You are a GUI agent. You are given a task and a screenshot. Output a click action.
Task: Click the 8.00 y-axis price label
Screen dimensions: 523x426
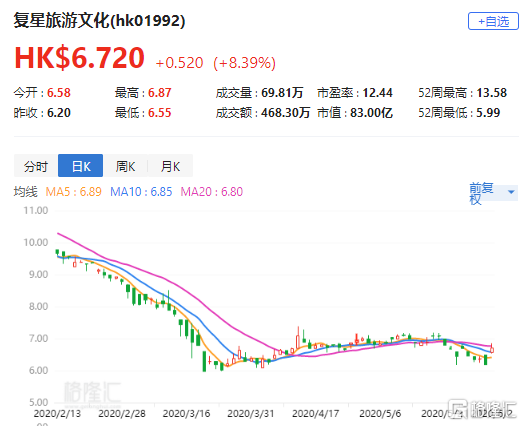coord(38,307)
